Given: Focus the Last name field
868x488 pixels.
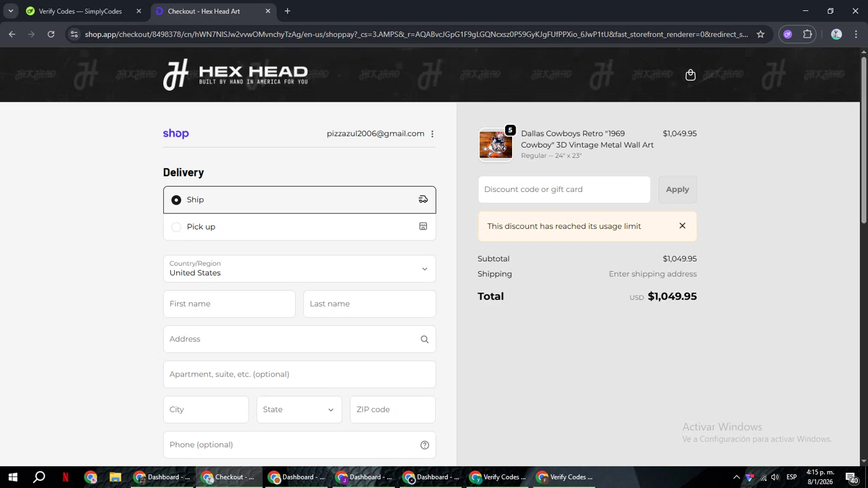Looking at the screenshot, I should (369, 304).
